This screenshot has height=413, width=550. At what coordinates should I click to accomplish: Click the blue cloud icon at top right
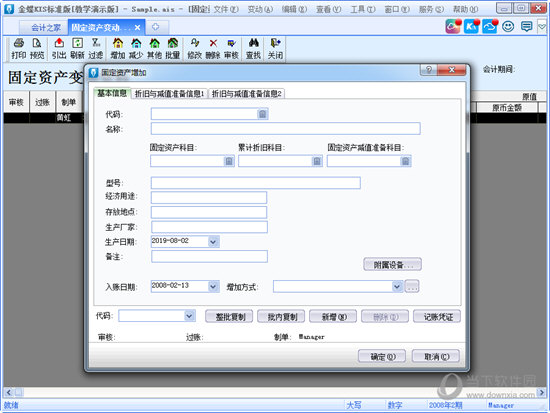(x=490, y=26)
